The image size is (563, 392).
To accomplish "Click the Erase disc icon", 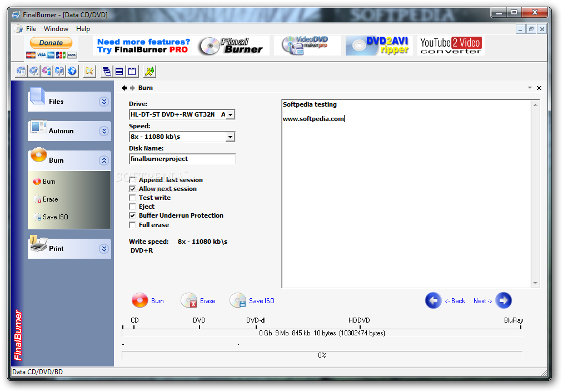I will (x=189, y=300).
